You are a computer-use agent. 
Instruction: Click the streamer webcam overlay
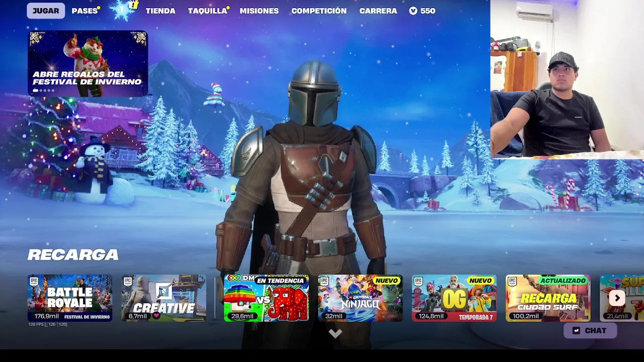click(x=567, y=79)
